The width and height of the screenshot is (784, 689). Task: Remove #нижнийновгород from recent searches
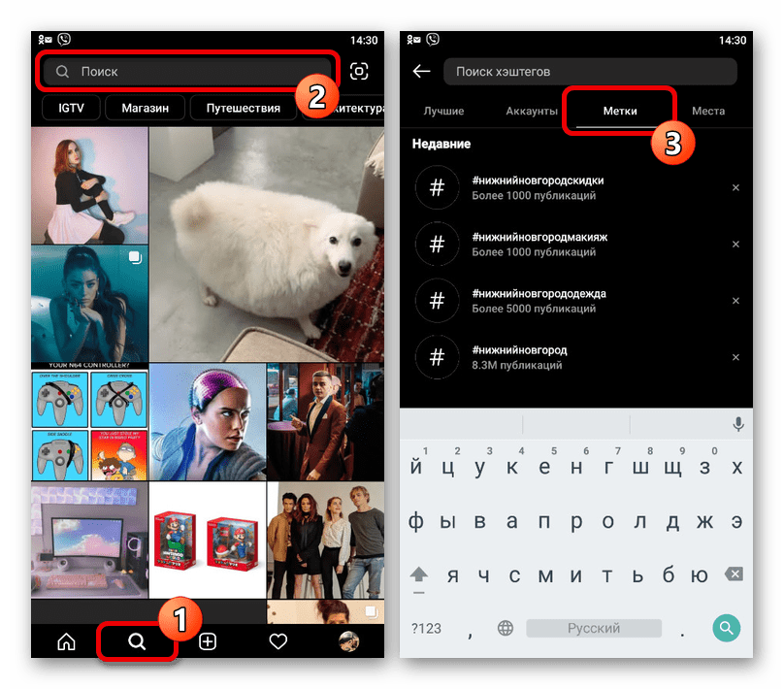tap(735, 357)
